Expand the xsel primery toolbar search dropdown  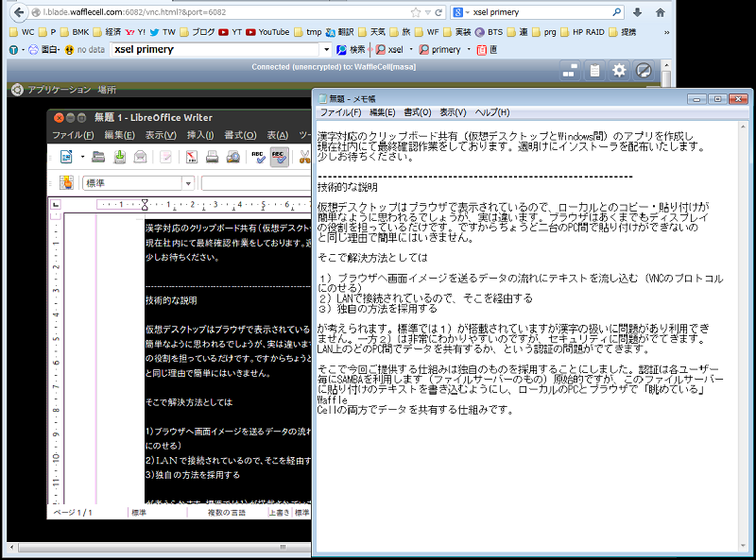point(326,49)
